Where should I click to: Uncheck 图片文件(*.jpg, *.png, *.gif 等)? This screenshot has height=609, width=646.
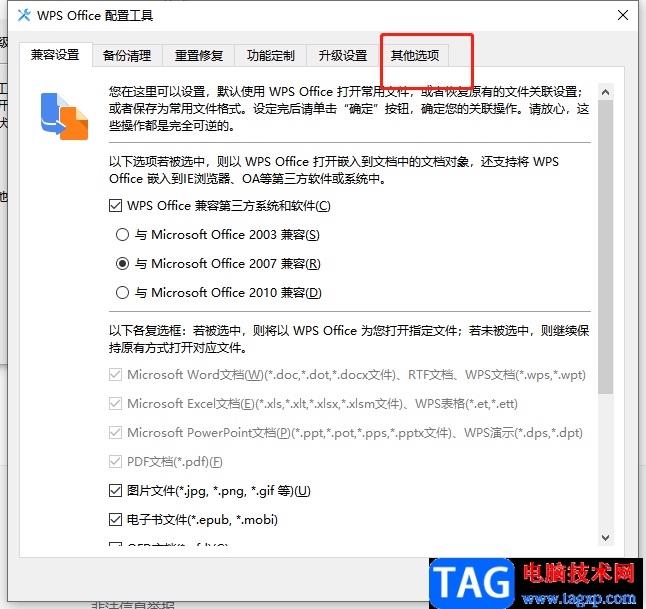115,491
